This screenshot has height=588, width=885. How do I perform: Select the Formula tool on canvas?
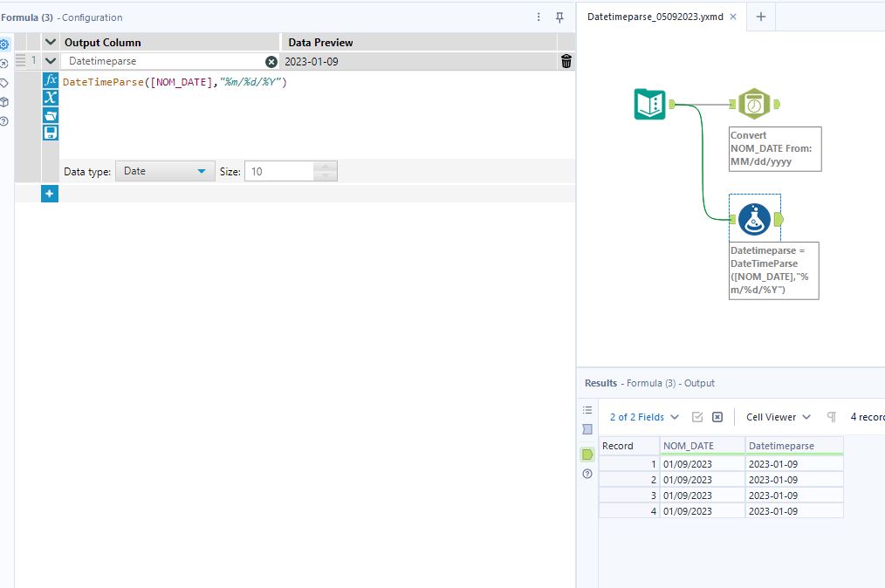click(754, 219)
